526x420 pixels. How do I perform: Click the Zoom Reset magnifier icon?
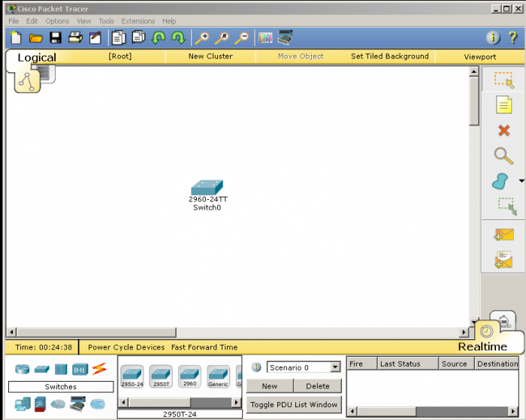[222, 38]
